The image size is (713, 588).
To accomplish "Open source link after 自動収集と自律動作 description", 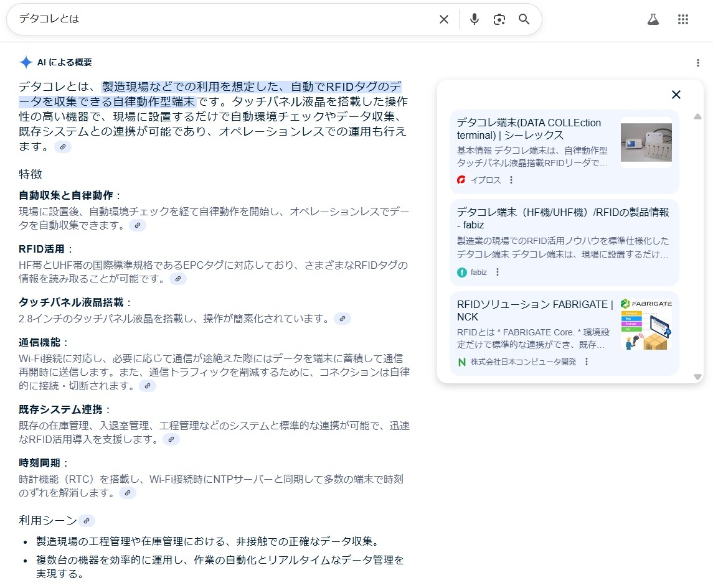I will tap(138, 225).
